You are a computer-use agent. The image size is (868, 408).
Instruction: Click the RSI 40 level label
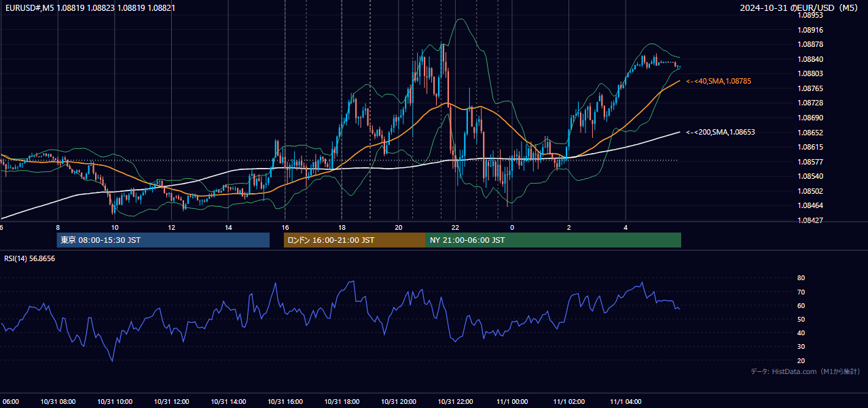801,333
